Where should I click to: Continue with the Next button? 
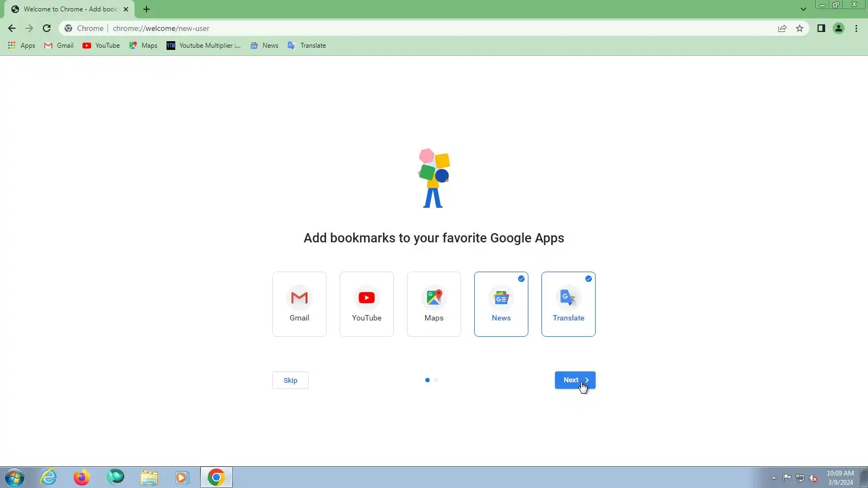575,380
